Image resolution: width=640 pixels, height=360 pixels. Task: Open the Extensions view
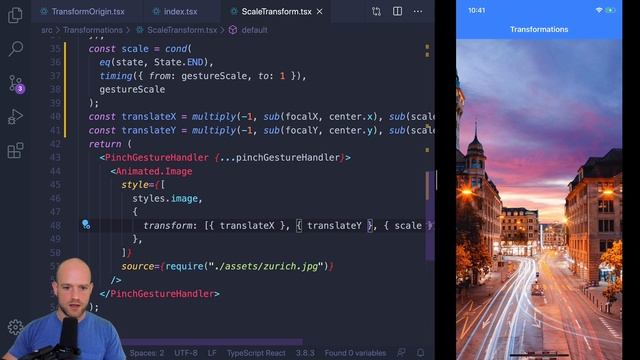tap(16, 151)
